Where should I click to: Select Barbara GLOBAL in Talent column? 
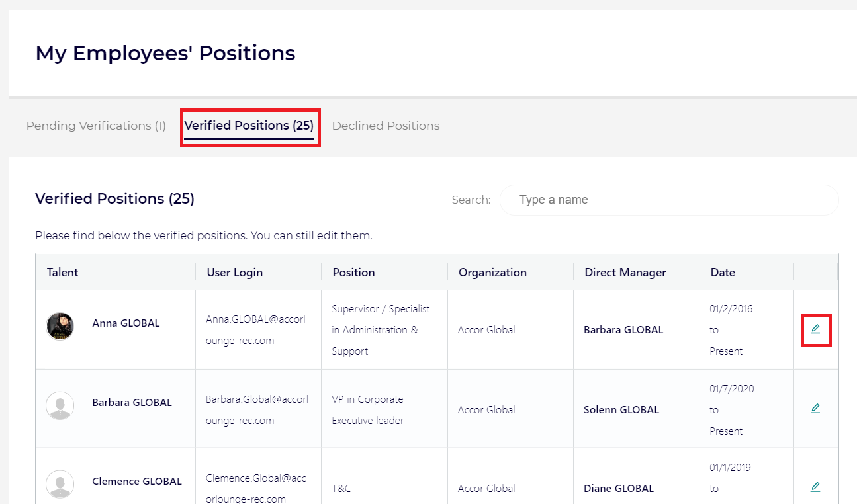[132, 402]
